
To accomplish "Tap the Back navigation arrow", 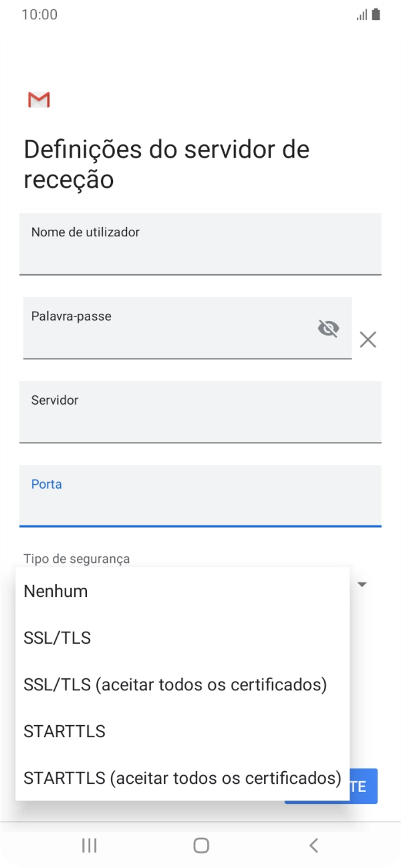I will pos(313,845).
